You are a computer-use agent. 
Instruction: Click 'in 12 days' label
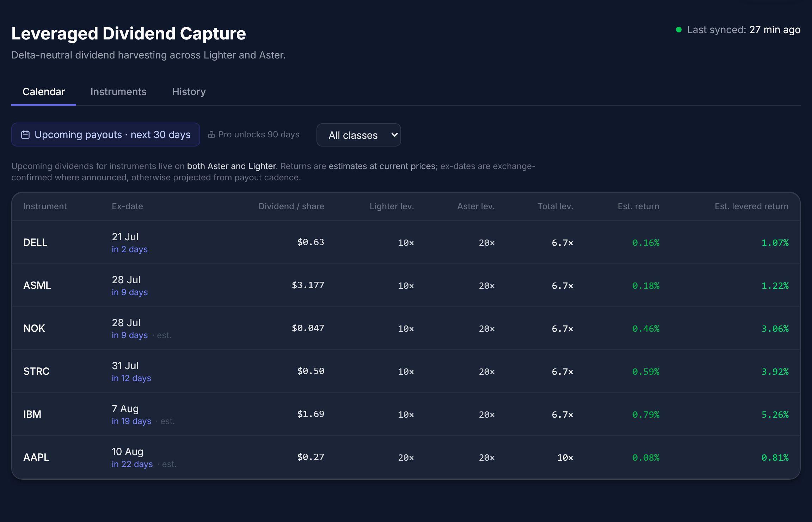tap(131, 378)
